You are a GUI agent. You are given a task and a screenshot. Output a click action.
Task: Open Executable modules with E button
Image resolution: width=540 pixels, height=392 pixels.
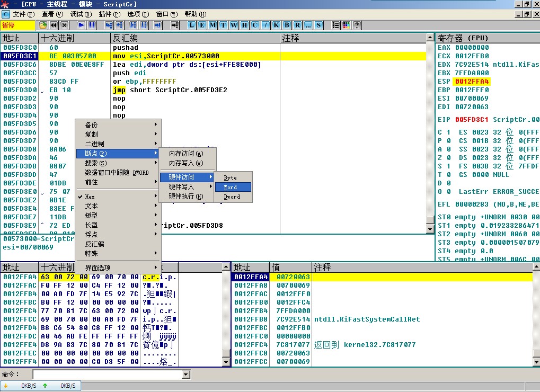(x=202, y=25)
